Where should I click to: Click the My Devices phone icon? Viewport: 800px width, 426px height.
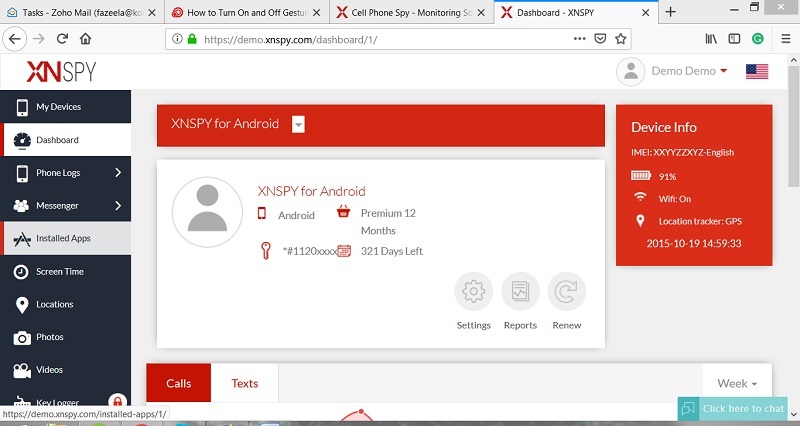tap(22, 107)
